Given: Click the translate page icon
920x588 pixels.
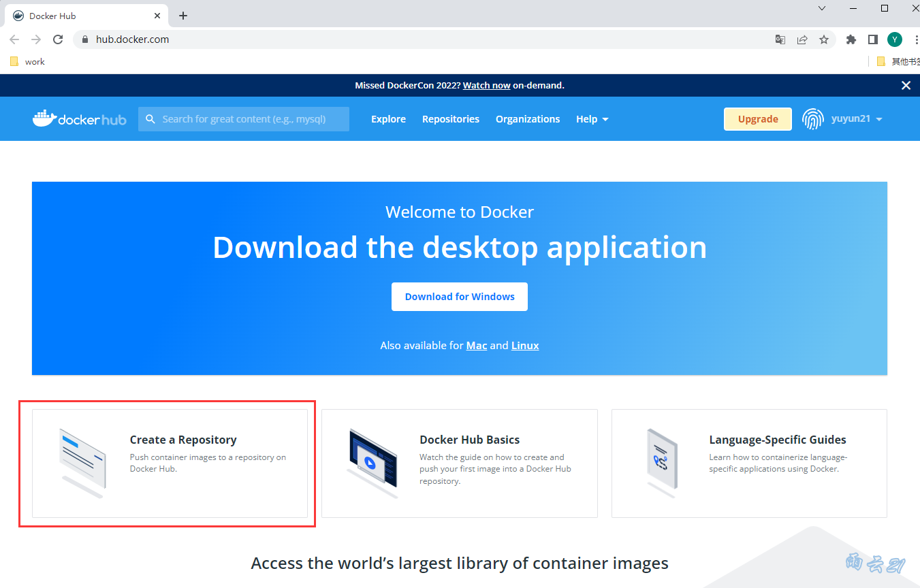Looking at the screenshot, I should (780, 39).
